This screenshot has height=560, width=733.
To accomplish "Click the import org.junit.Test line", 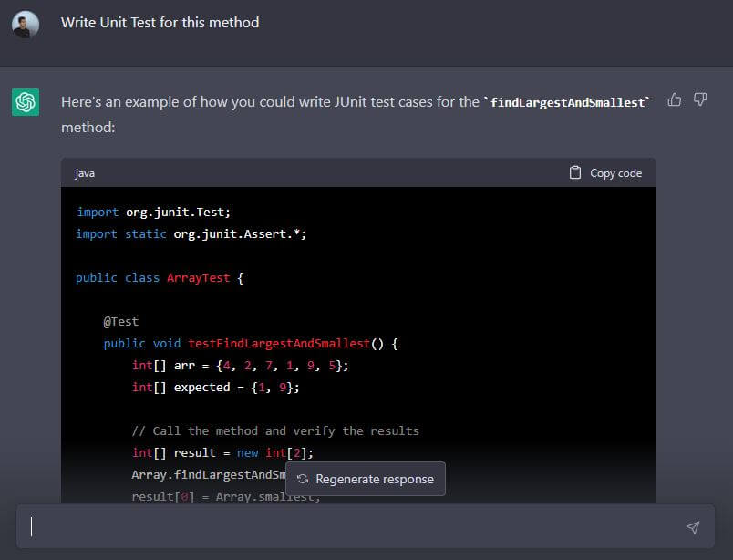I will pos(154,212).
